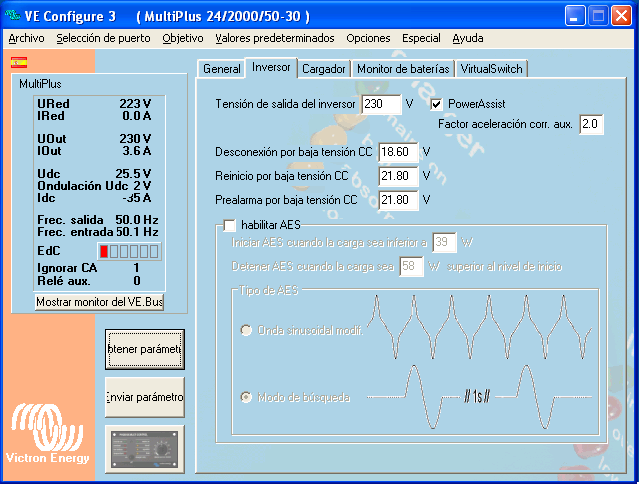Click the IOut 3.6 A reading

tap(94, 151)
